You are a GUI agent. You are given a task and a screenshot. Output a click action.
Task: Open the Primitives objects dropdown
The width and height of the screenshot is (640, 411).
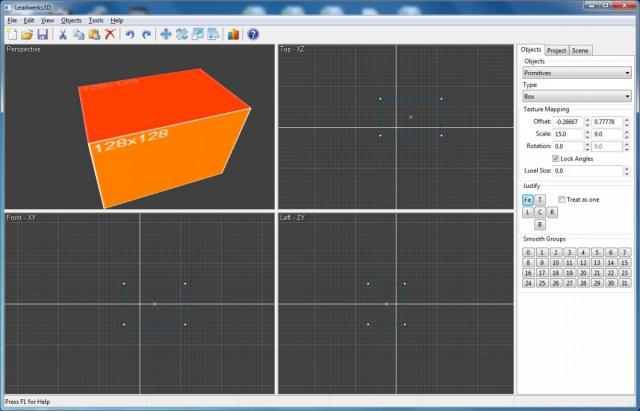point(577,72)
